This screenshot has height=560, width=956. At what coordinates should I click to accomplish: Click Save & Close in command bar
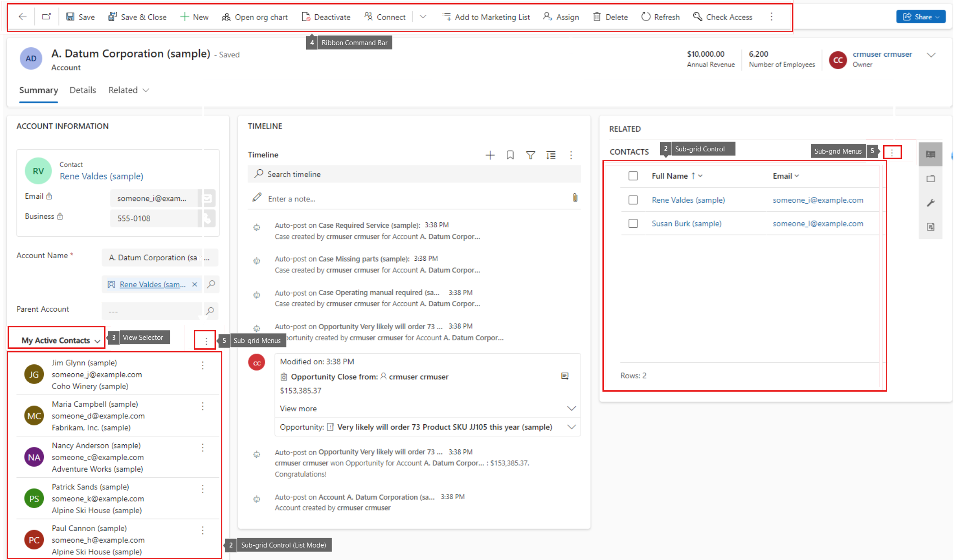(138, 17)
